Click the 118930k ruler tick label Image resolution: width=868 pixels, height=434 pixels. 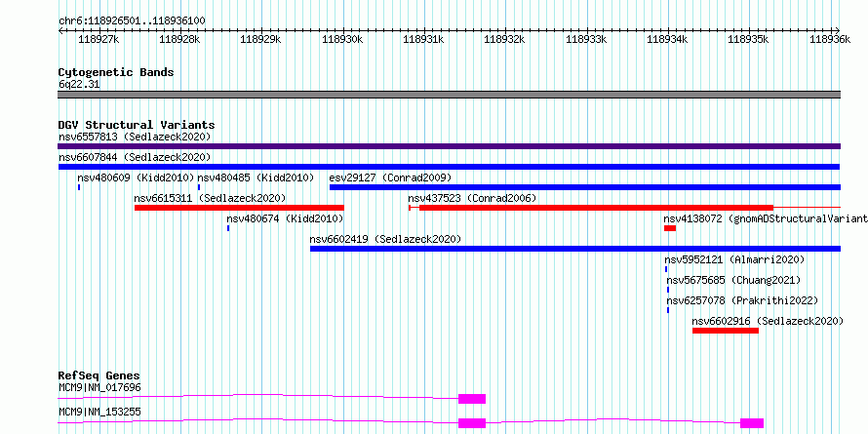coord(342,39)
